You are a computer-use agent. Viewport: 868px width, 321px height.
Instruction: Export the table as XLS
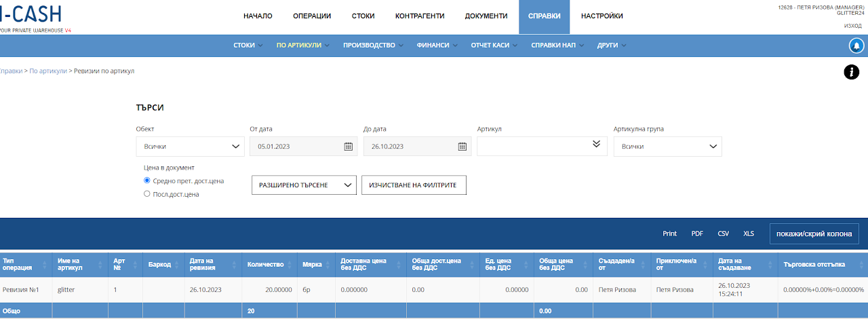[749, 233]
